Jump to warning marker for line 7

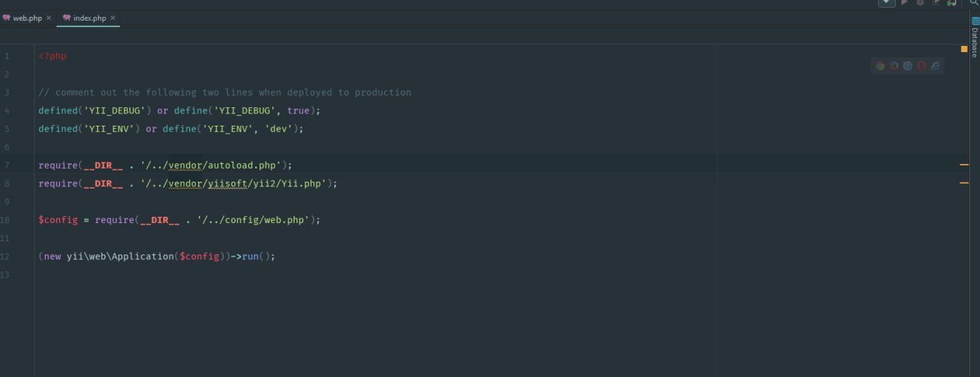point(964,165)
